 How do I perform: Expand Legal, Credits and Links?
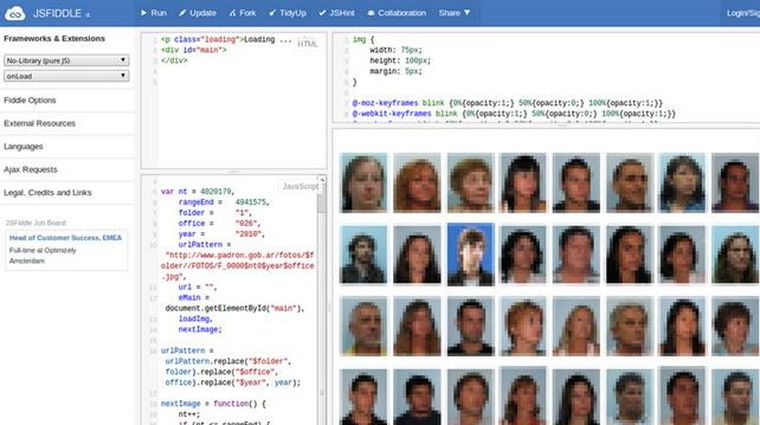point(48,192)
